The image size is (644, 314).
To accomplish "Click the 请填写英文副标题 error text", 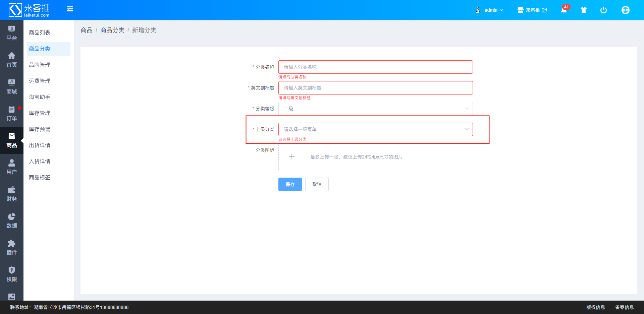I will pos(294,98).
